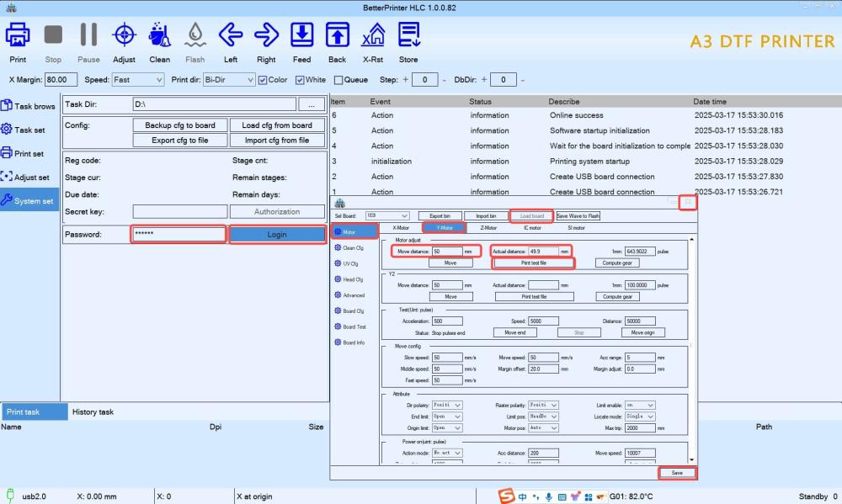The width and height of the screenshot is (842, 504).
Task: Open Task brows sidebar page
Action: (x=29, y=106)
